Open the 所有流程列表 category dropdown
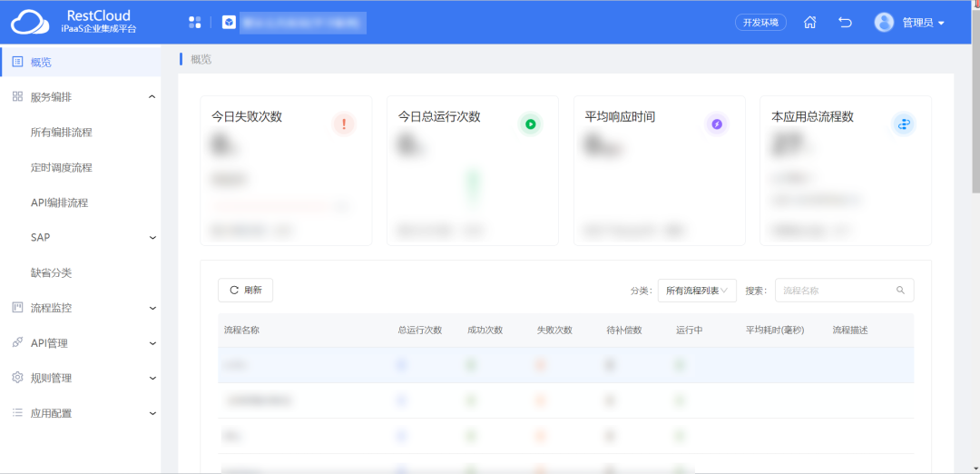 click(696, 291)
